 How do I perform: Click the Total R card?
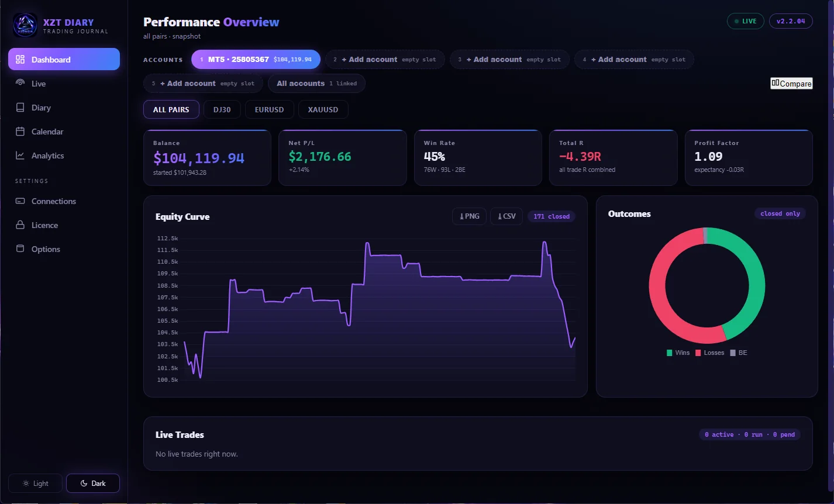(x=614, y=158)
